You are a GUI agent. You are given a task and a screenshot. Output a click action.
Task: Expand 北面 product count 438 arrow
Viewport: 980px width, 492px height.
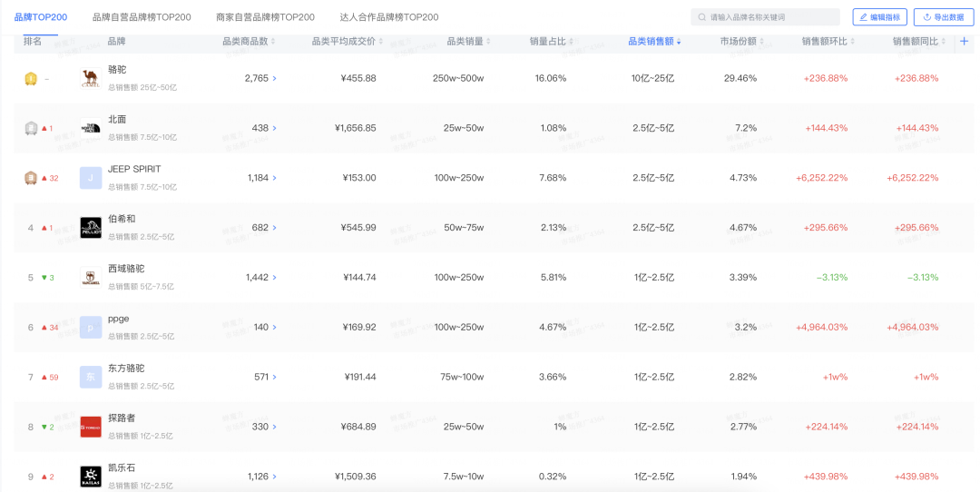point(274,128)
